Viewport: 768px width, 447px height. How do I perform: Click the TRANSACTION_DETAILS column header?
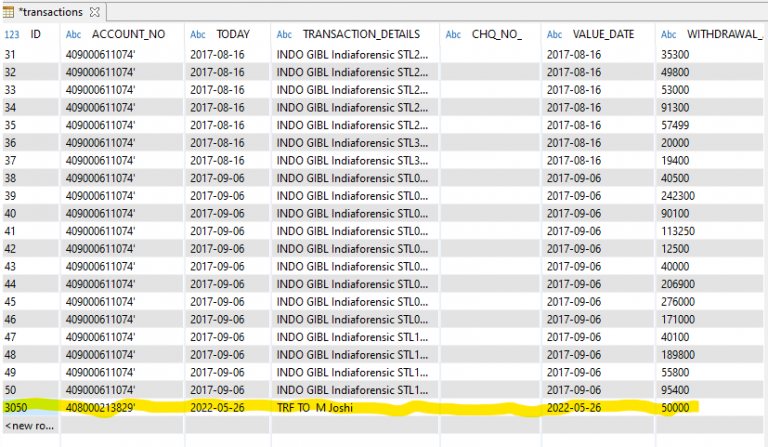tap(361, 34)
